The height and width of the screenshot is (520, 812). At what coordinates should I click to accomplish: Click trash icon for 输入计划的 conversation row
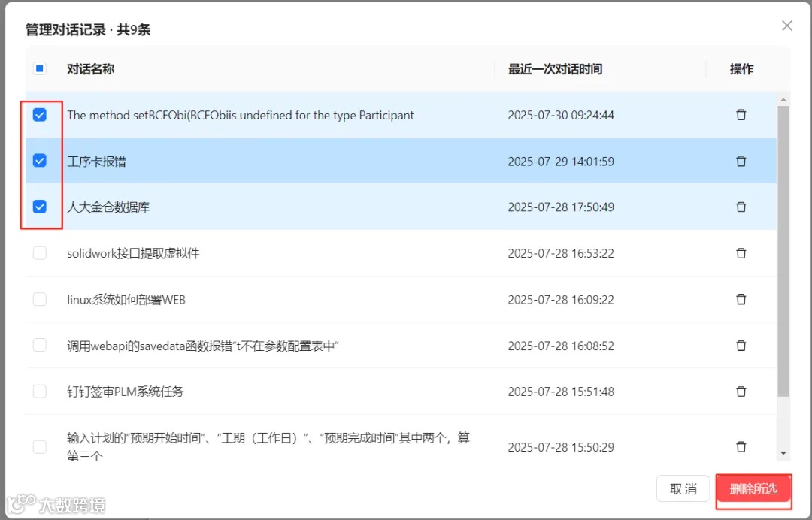tap(741, 446)
